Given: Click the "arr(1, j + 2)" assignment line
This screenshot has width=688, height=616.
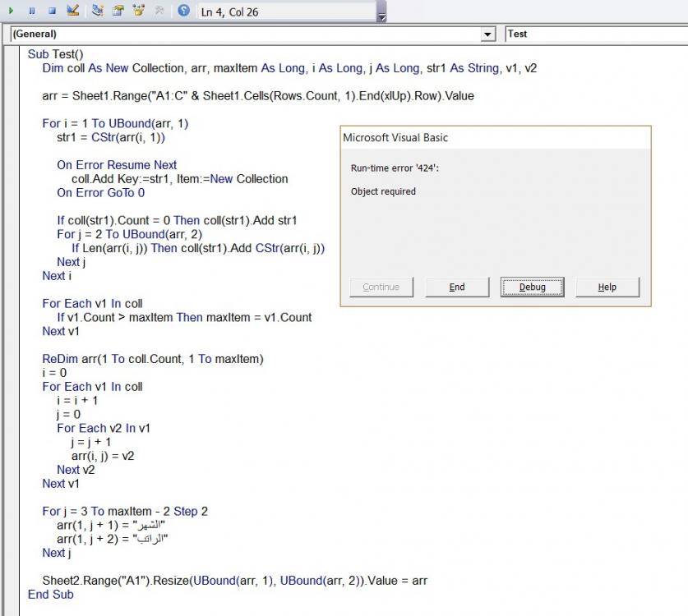Looking at the screenshot, I should click(x=113, y=540).
